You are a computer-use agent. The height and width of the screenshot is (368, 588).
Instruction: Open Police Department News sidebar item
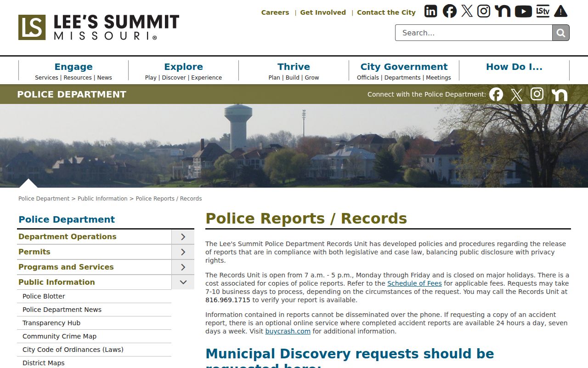pos(94,310)
